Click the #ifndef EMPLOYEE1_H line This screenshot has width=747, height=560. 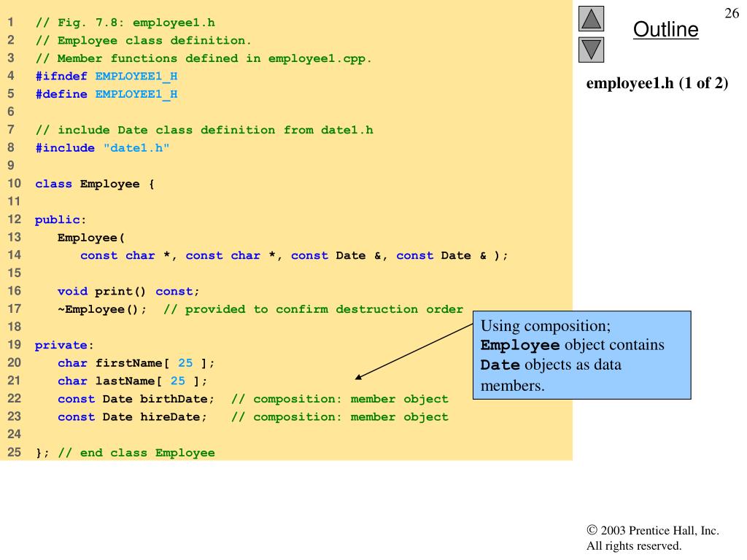tap(107, 76)
